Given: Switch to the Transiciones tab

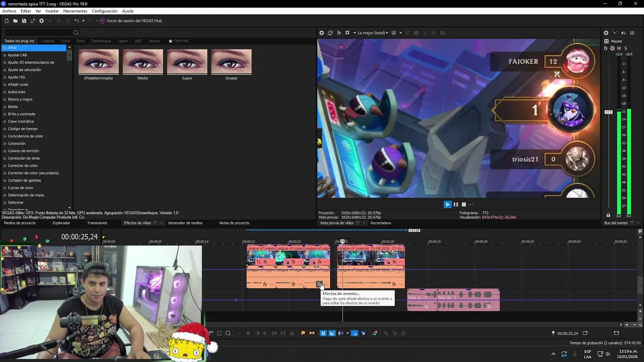Looking at the screenshot, I should tap(97, 223).
